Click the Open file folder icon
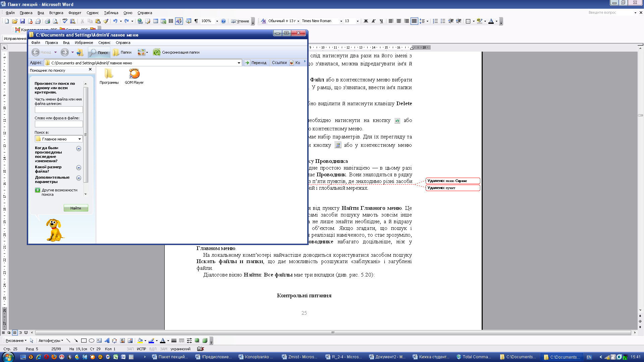The height and width of the screenshot is (362, 644). [x=14, y=21]
